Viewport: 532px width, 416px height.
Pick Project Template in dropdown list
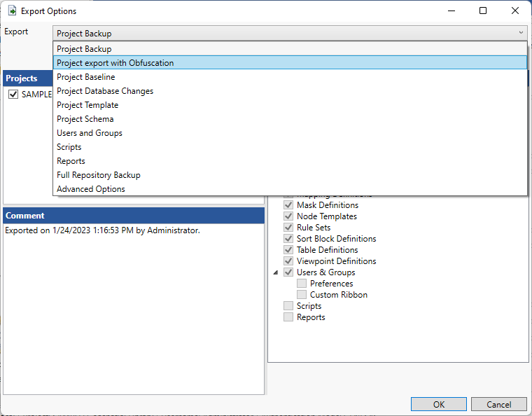(x=87, y=105)
